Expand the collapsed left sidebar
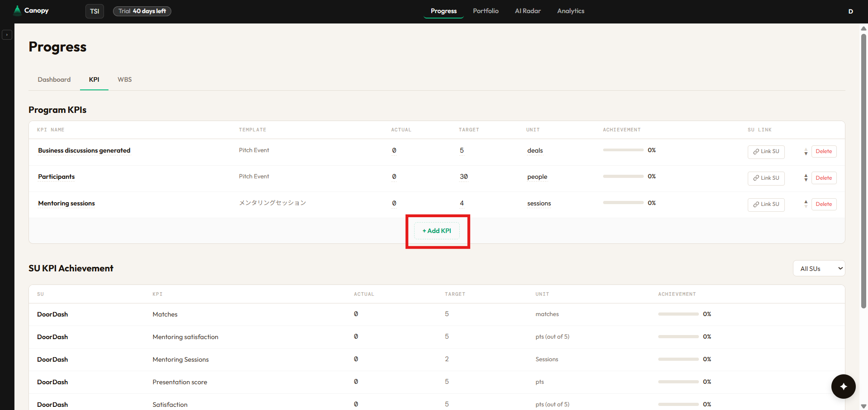The width and height of the screenshot is (868, 410). point(7,35)
